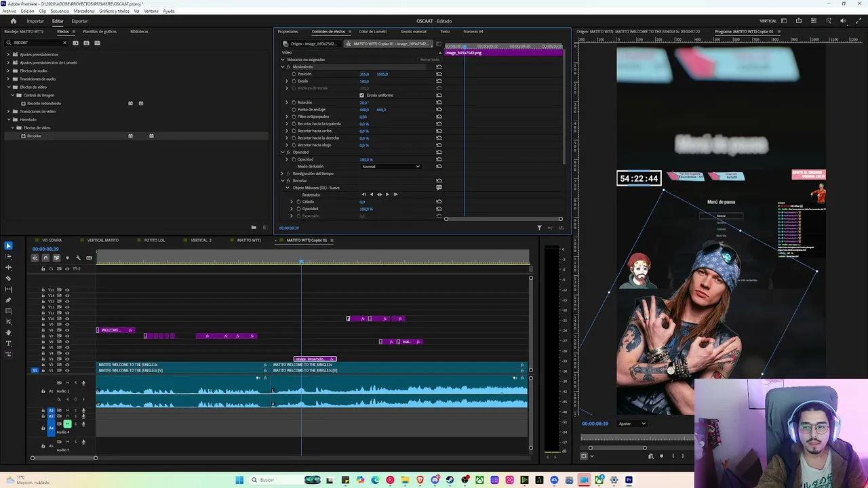Toggle the Rotación stopwatch animation
The width and height of the screenshot is (868, 488).
[294, 102]
